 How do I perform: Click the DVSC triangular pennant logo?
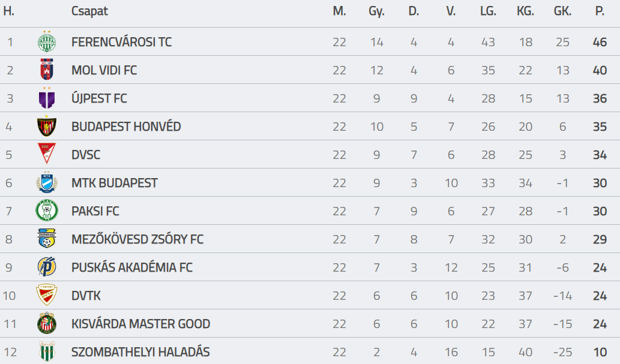point(47,154)
